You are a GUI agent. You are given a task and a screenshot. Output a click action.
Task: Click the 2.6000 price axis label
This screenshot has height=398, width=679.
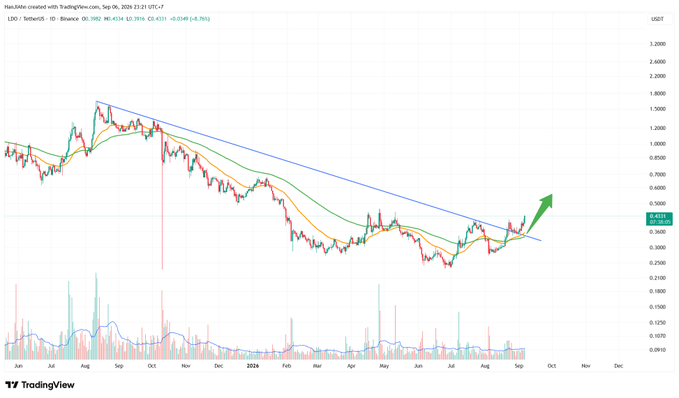click(657, 61)
